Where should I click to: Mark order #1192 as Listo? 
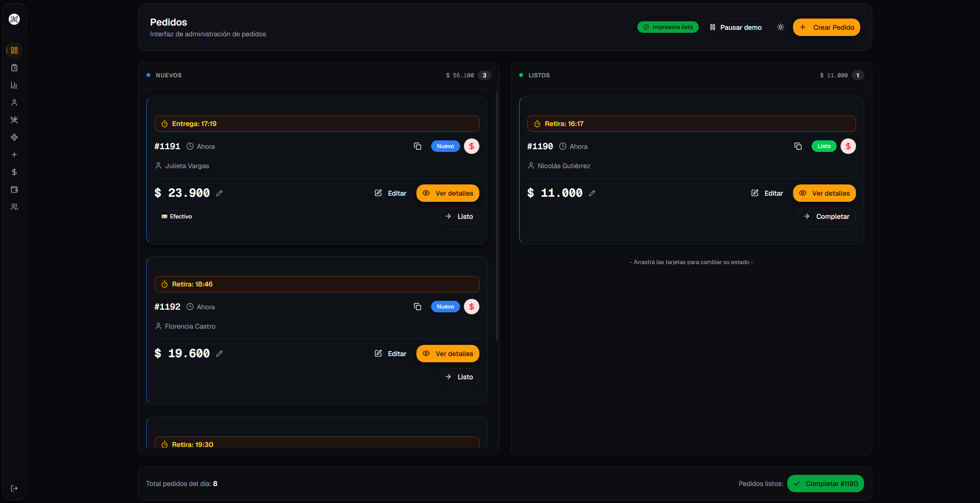459,377
